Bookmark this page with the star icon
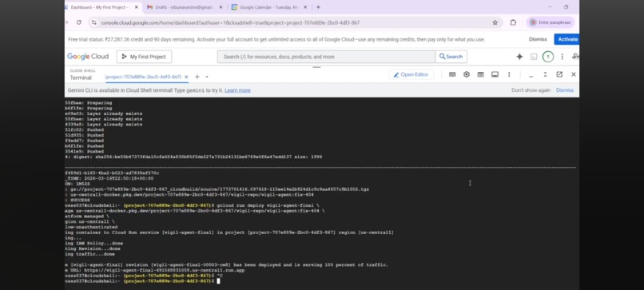 click(x=495, y=22)
